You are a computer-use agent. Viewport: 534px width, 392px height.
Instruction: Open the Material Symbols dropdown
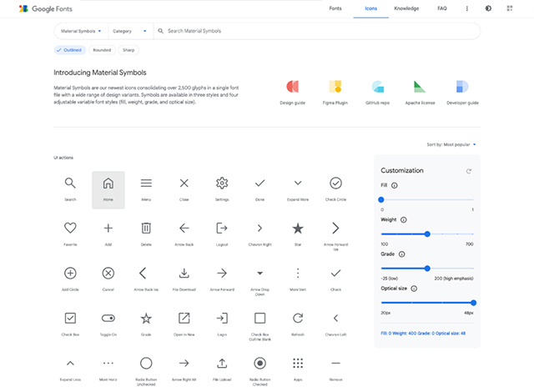(81, 31)
